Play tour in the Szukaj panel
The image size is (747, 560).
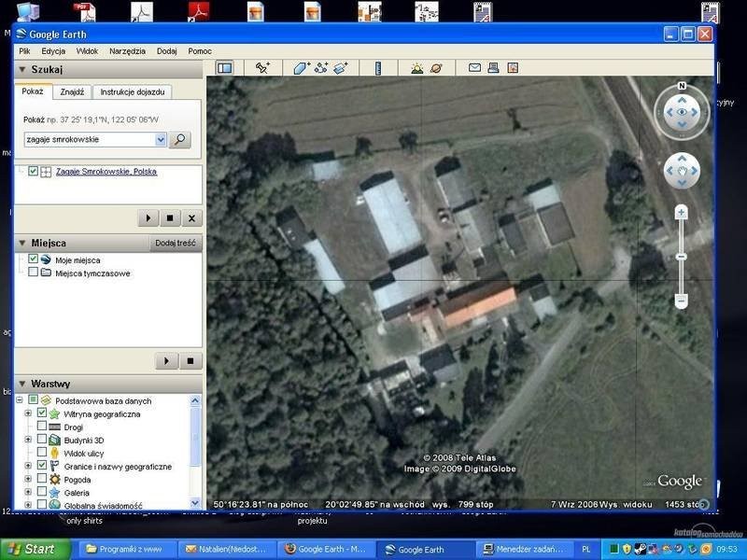click(x=148, y=218)
